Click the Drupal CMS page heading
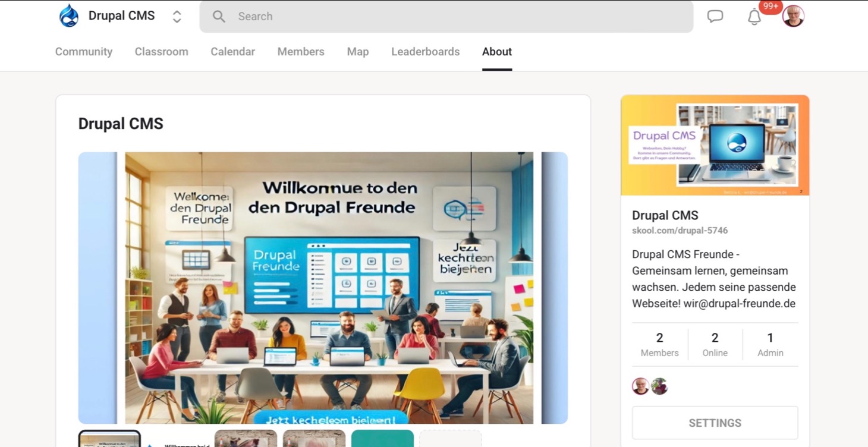The height and width of the screenshot is (447, 868). 121,124
